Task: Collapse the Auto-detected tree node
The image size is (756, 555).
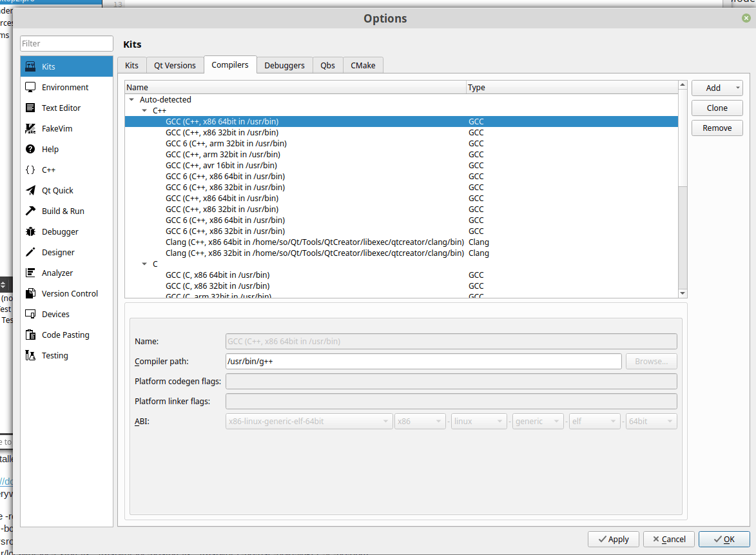Action: coord(131,100)
